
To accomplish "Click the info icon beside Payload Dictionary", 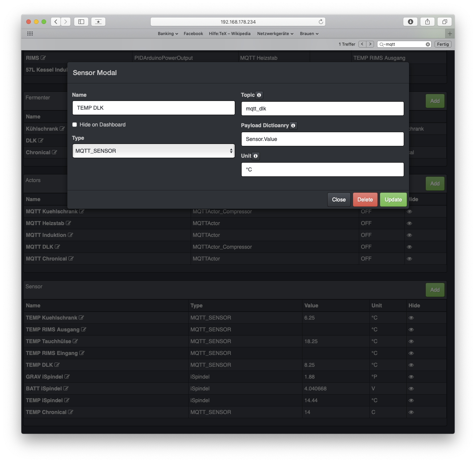I will tap(293, 126).
